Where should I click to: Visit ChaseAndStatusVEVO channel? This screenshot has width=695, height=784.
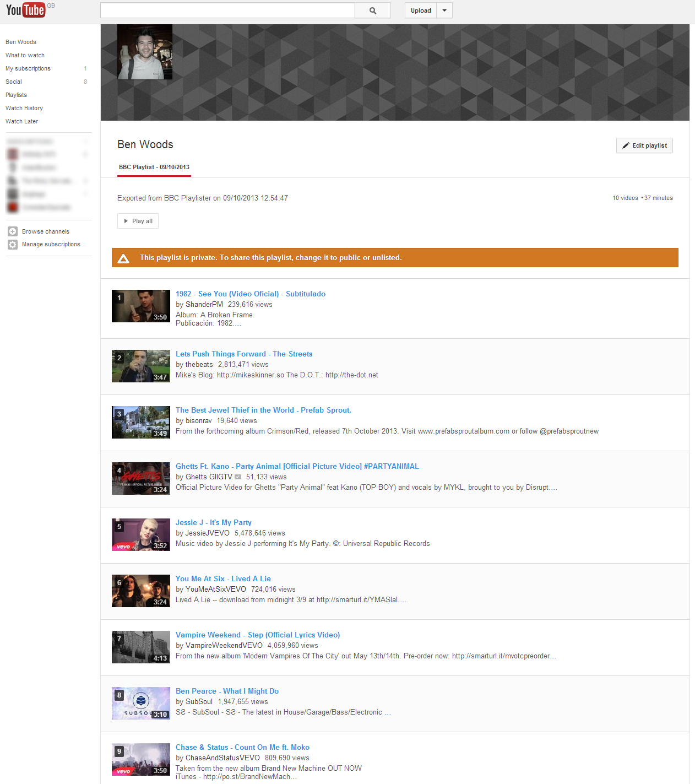(222, 758)
